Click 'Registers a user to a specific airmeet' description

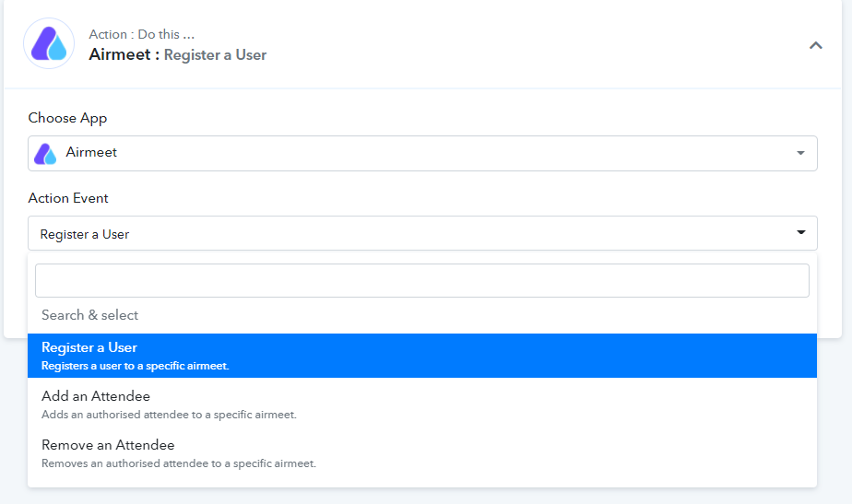coord(136,366)
